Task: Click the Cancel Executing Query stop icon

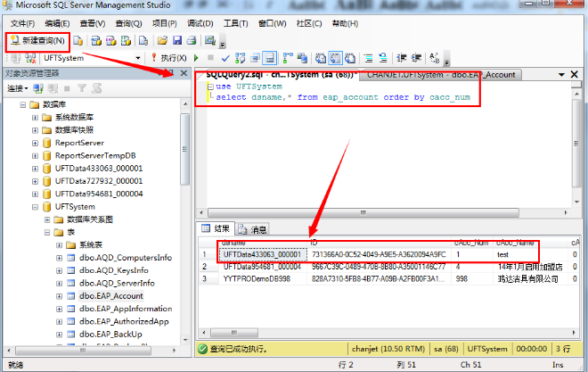Action: pyautogui.click(x=211, y=57)
